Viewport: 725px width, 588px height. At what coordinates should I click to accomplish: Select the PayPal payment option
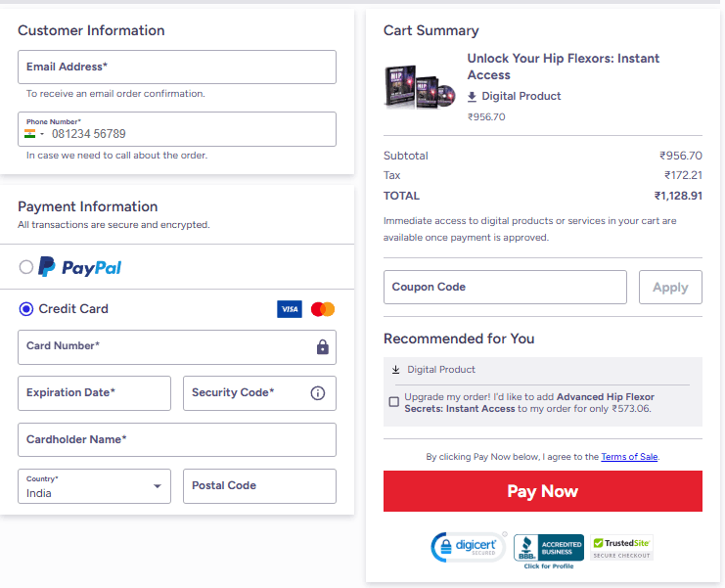(x=26, y=267)
